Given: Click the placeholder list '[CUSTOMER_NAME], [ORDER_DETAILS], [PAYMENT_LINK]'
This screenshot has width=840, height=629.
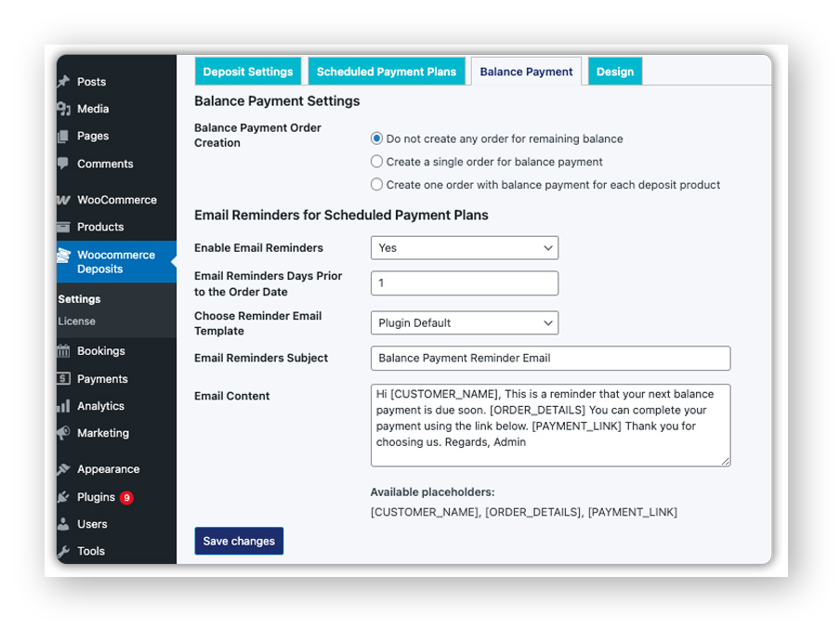Looking at the screenshot, I should 523,512.
